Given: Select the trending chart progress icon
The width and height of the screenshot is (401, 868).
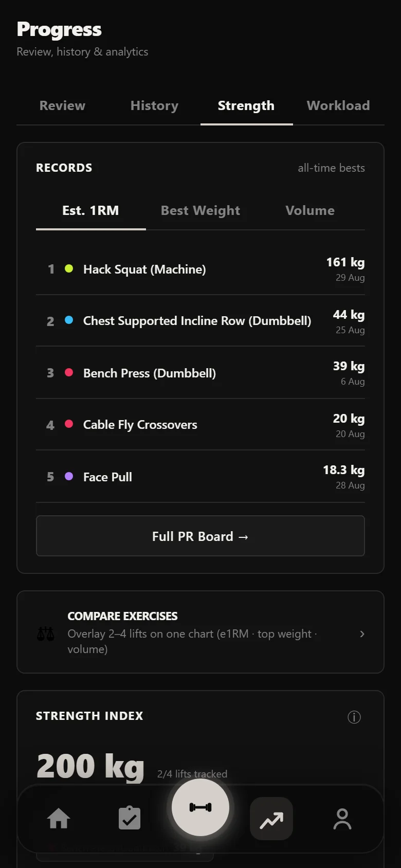Looking at the screenshot, I should coord(271,818).
